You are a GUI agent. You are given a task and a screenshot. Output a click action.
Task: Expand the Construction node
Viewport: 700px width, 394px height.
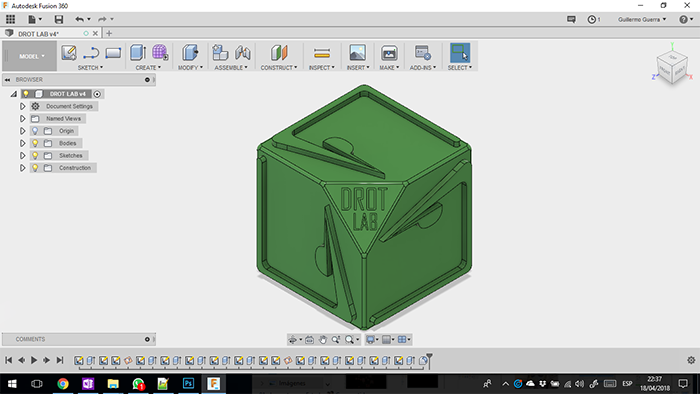point(22,168)
